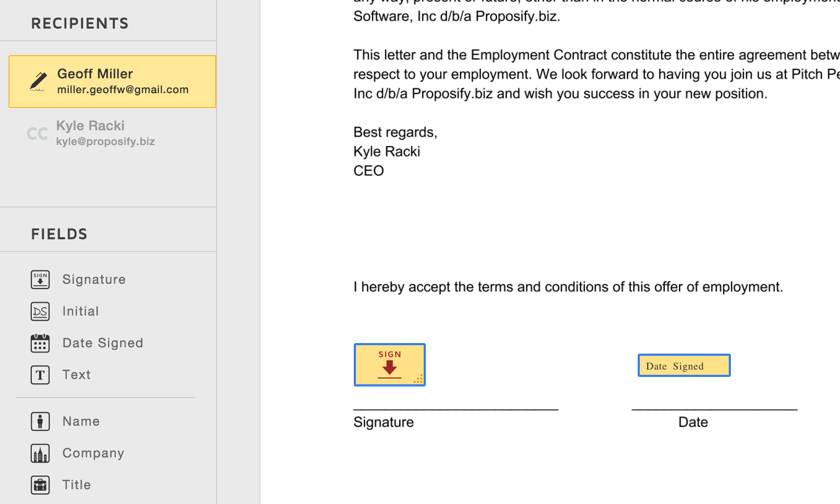Click the Date Signed field on the document
Screen dimensions: 840x504
tap(684, 365)
